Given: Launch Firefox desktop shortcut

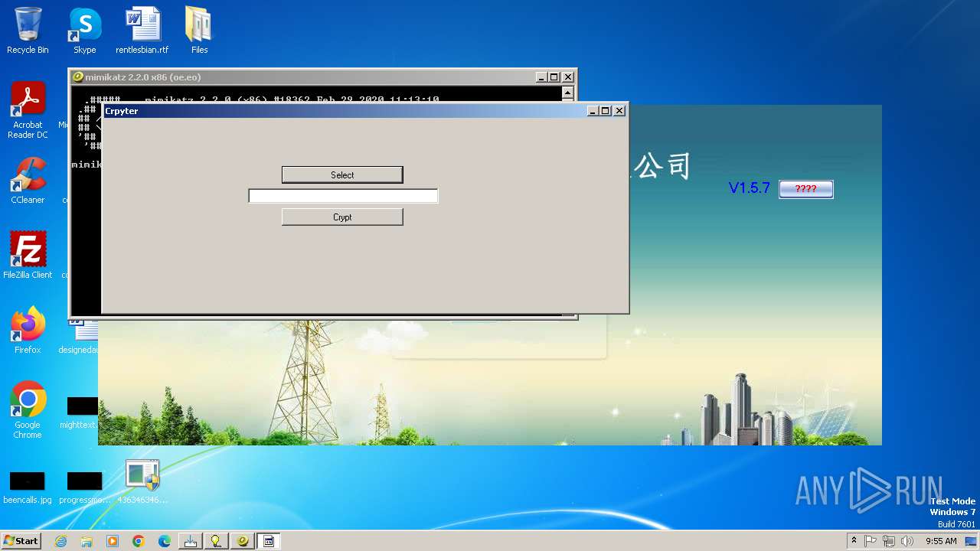Looking at the screenshot, I should (x=28, y=330).
